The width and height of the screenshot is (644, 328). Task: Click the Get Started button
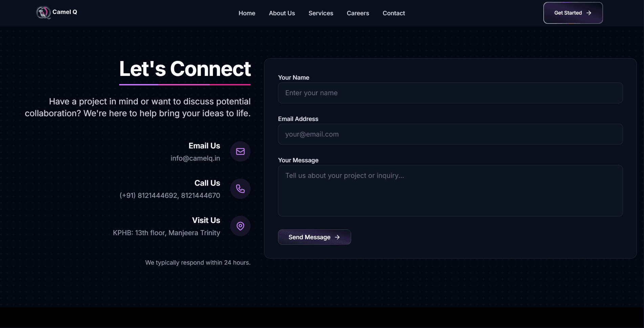pyautogui.click(x=573, y=13)
